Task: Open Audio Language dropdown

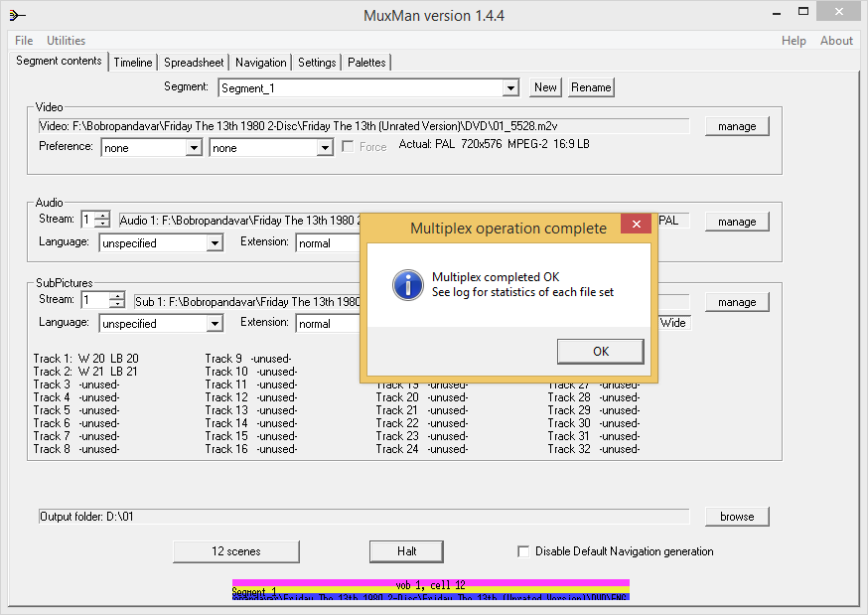Action: point(215,243)
